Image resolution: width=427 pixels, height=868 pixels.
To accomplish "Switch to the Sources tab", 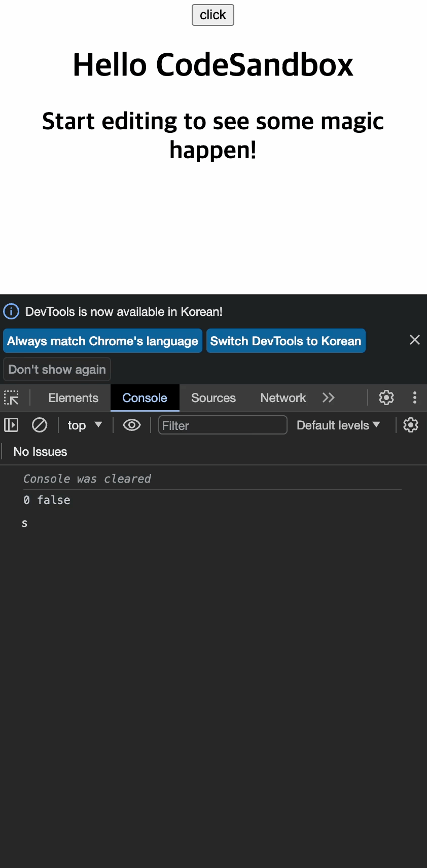I will [x=213, y=398].
